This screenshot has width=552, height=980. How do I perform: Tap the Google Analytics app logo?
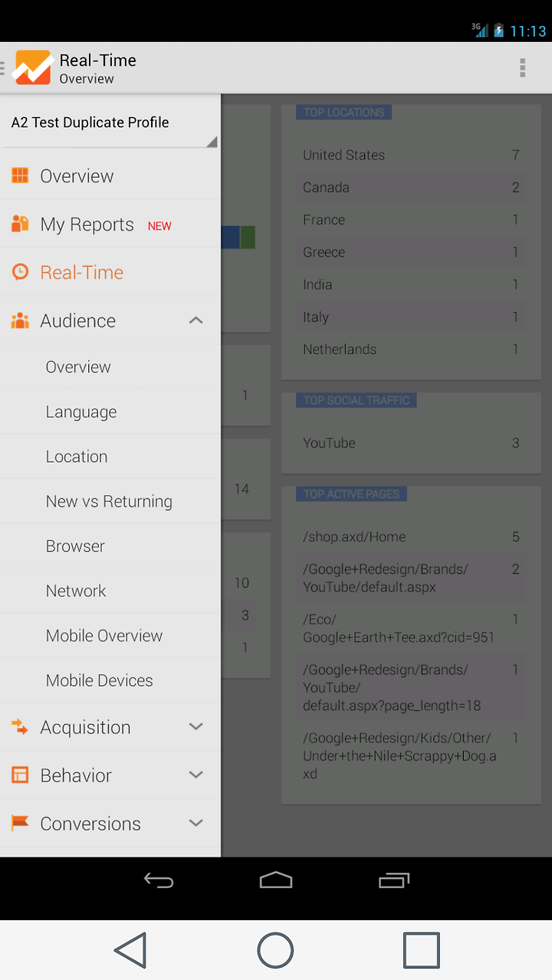(x=33, y=68)
